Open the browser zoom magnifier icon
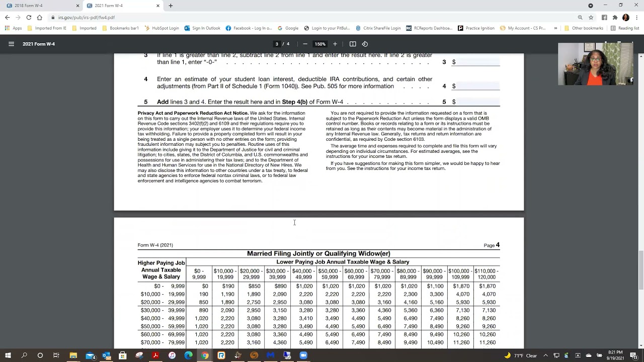 pos(580,17)
